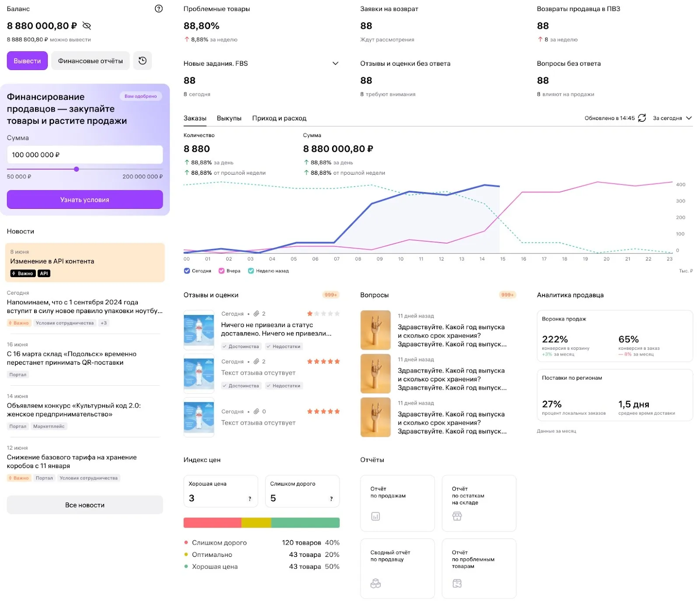Open the operations history clock icon
The image size is (700, 609).
coord(143,61)
